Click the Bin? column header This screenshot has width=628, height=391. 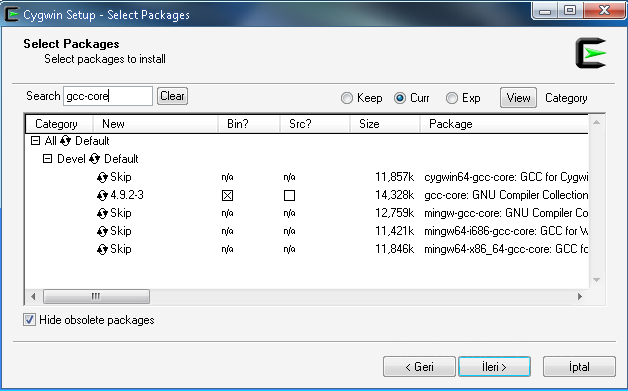point(249,124)
